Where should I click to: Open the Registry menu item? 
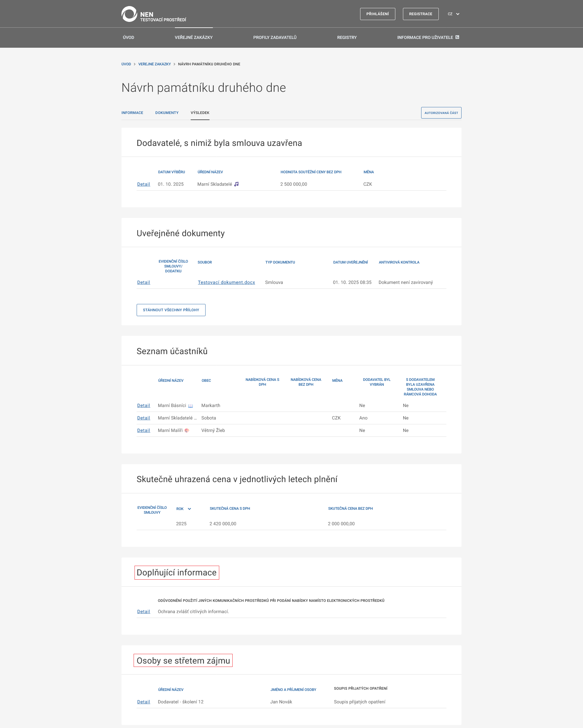346,37
